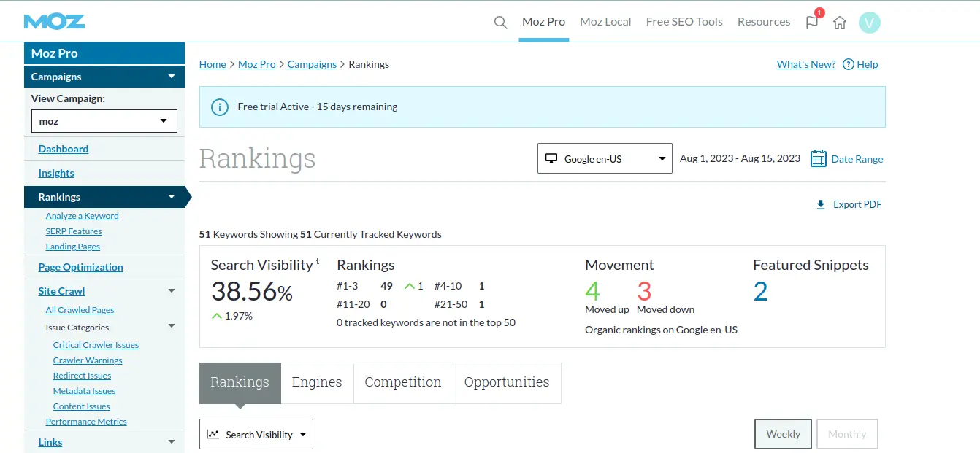This screenshot has height=453, width=980.
Task: Click the Export PDF text
Action: pyautogui.click(x=857, y=205)
